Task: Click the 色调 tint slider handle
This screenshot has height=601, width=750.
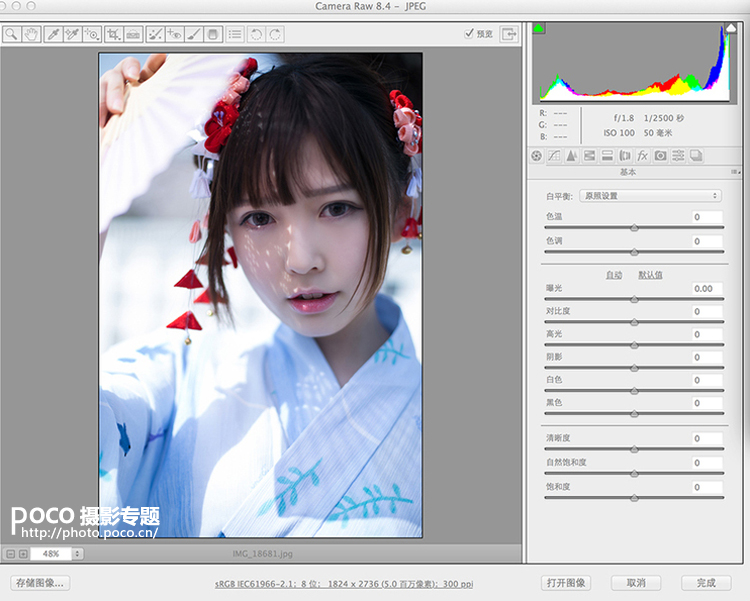Action: pos(634,252)
